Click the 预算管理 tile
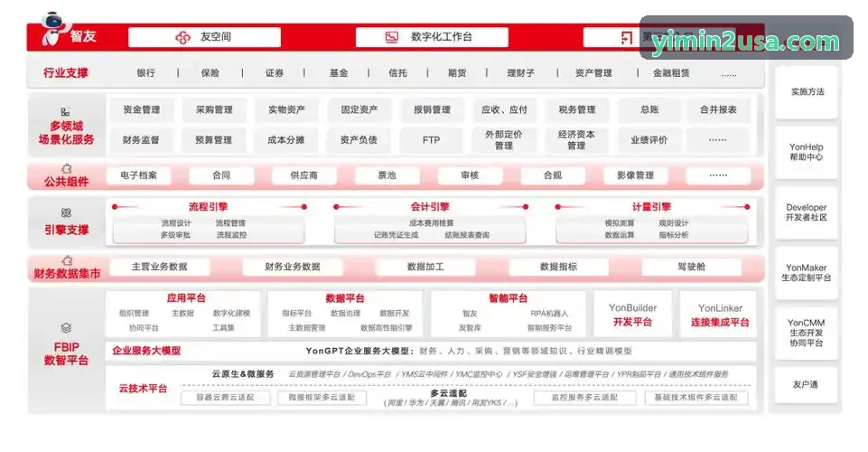The image size is (868, 452). click(x=214, y=140)
